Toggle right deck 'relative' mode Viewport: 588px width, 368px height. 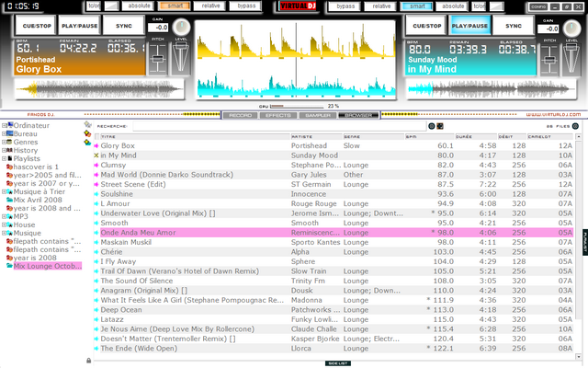(381, 6)
